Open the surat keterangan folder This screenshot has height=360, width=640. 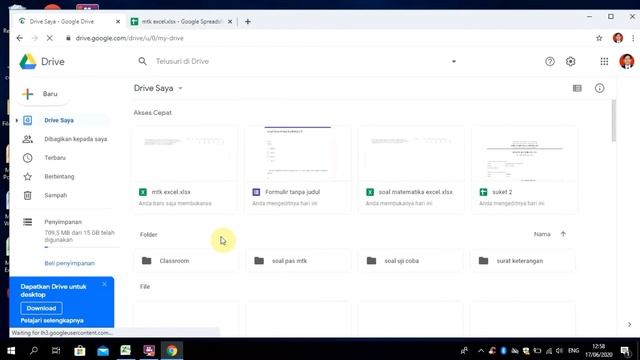523,260
